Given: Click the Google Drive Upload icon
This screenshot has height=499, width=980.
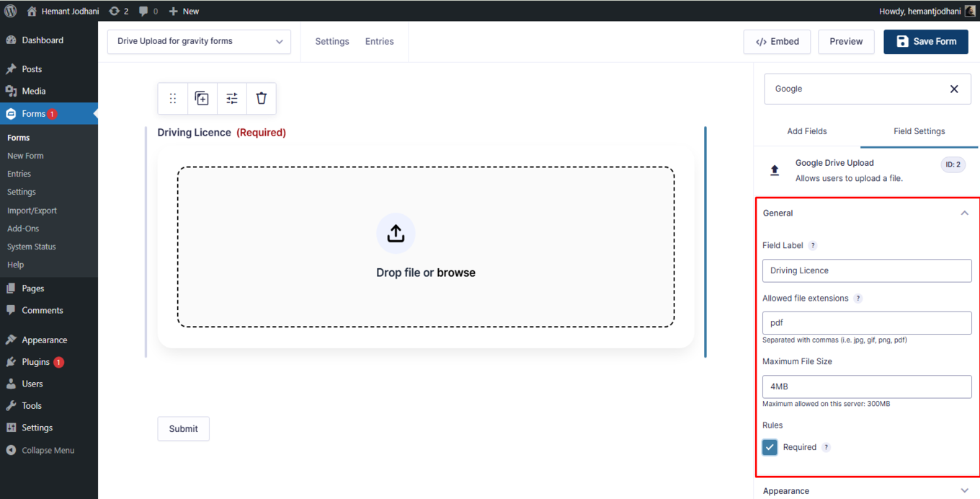Looking at the screenshot, I should (774, 170).
